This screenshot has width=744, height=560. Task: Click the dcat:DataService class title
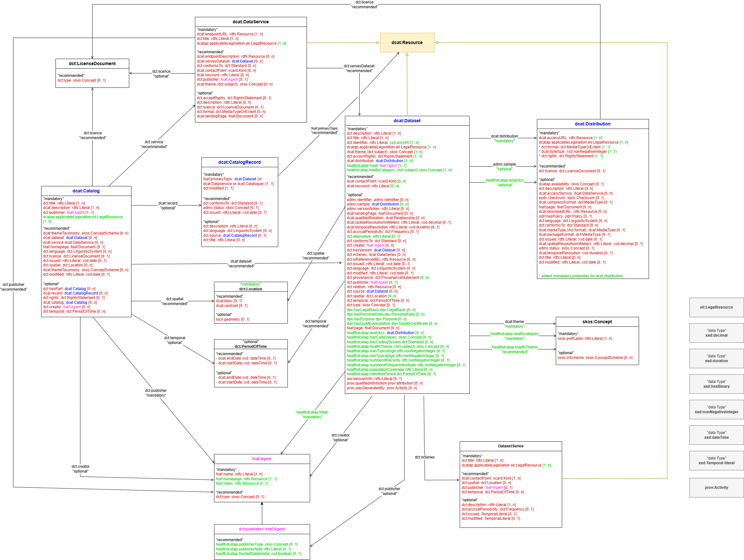pyautogui.click(x=250, y=22)
